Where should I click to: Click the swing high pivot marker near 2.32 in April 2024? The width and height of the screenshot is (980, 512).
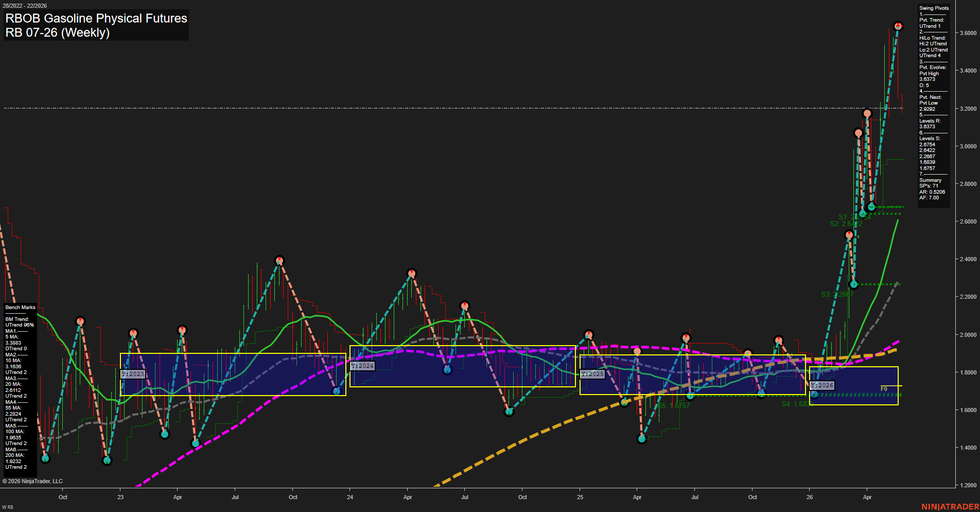pyautogui.click(x=411, y=273)
